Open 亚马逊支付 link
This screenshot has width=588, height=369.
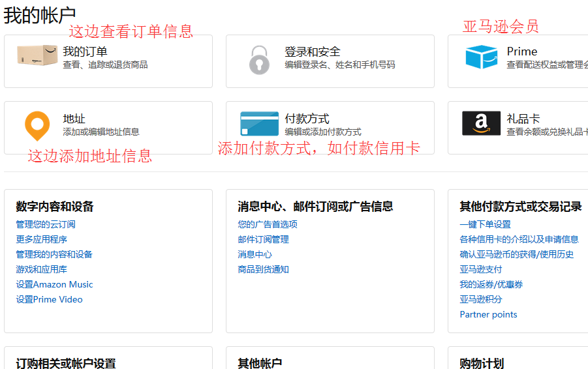[x=481, y=269]
